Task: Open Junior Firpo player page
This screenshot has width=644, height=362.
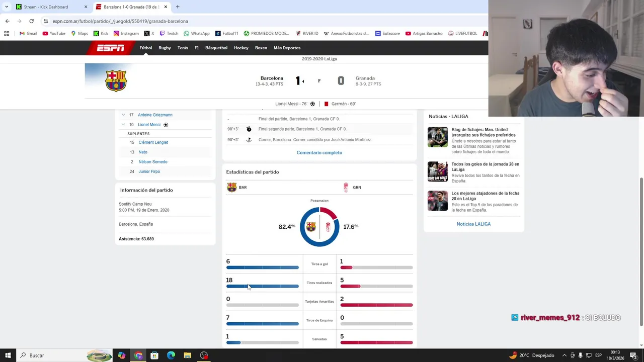Action: point(149,172)
